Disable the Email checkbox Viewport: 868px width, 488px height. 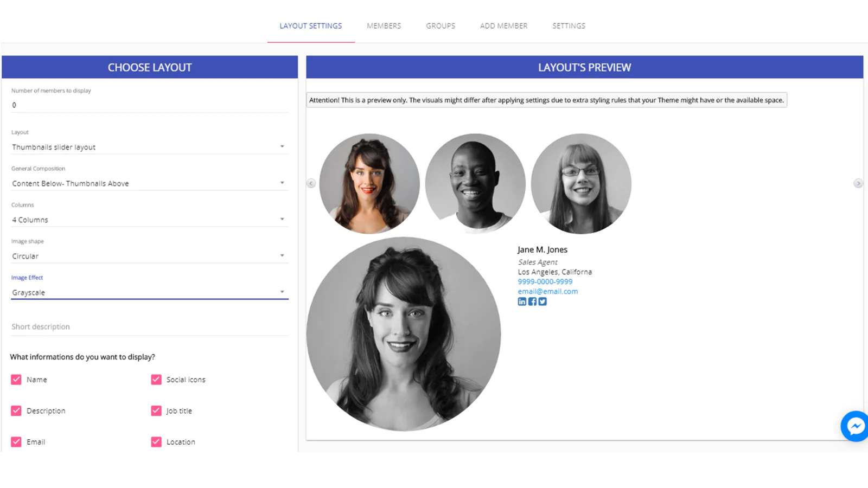click(x=16, y=441)
